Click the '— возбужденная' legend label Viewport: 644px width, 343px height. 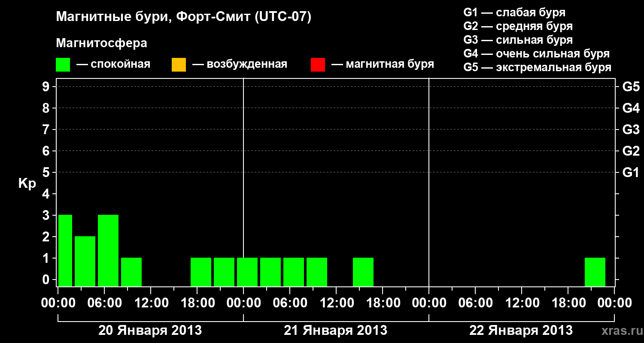(x=240, y=65)
